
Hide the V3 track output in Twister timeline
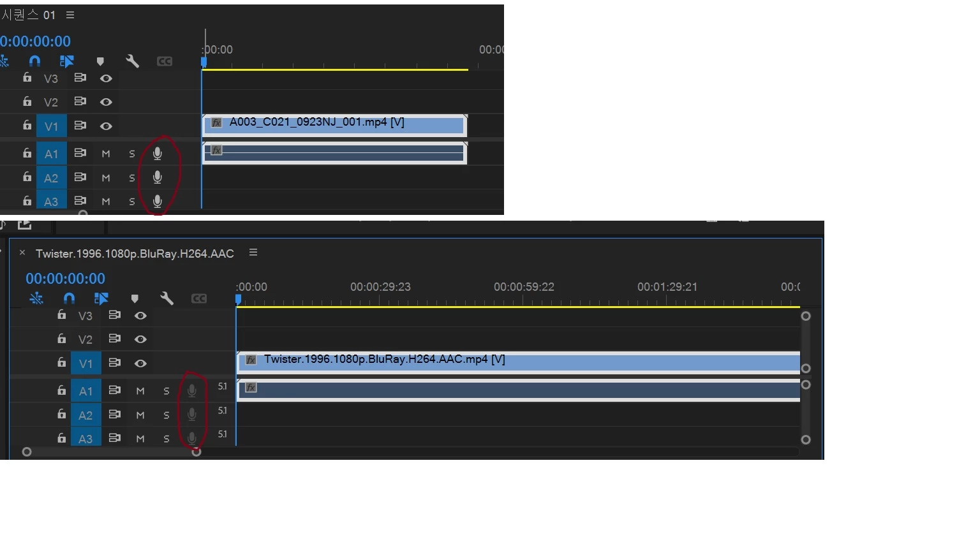(140, 316)
